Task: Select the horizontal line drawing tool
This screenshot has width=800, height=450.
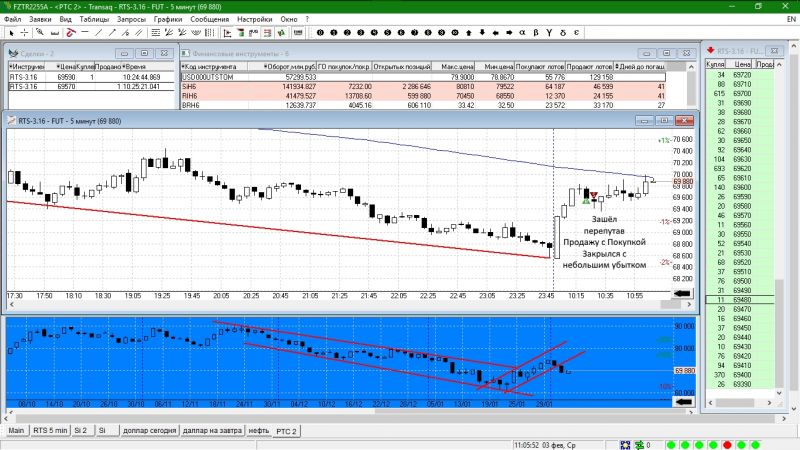Action: pos(85,32)
